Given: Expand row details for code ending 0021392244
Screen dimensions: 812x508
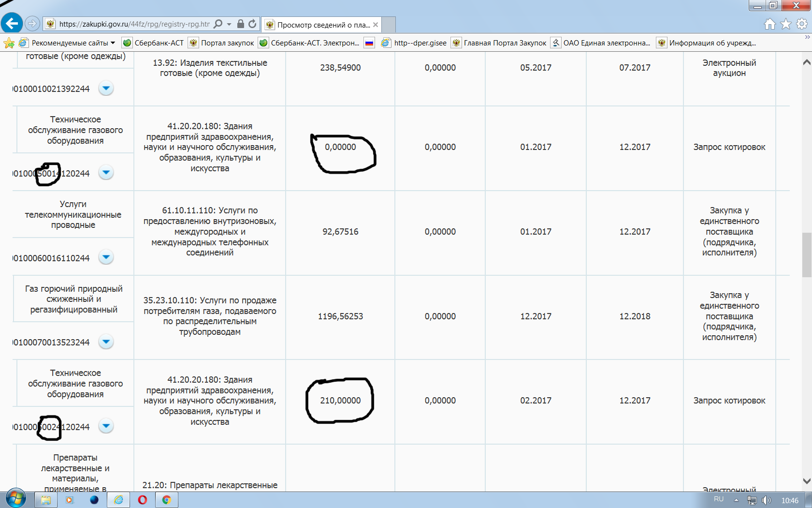Looking at the screenshot, I should (x=106, y=89).
